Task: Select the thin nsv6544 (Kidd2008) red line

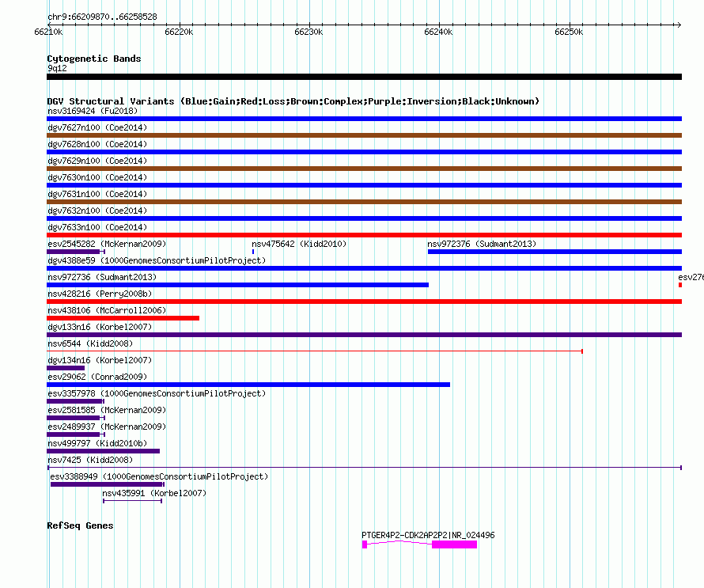Action: click(x=315, y=351)
